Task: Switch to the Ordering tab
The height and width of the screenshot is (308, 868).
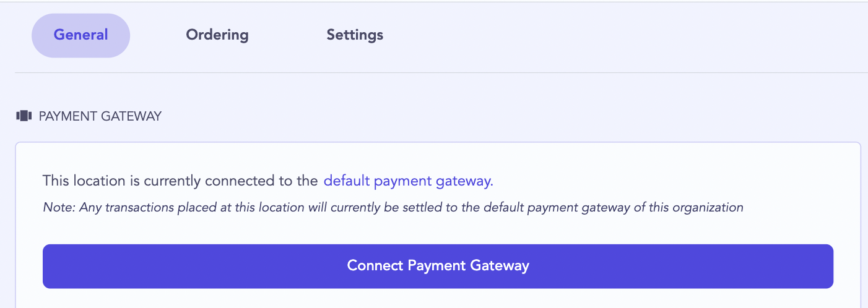Action: [x=217, y=35]
